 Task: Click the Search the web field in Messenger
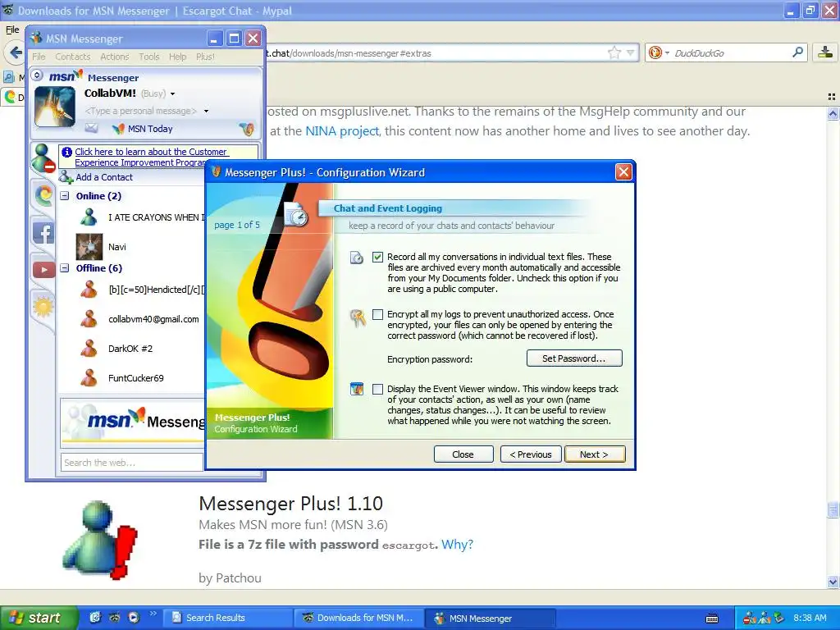[132, 463]
